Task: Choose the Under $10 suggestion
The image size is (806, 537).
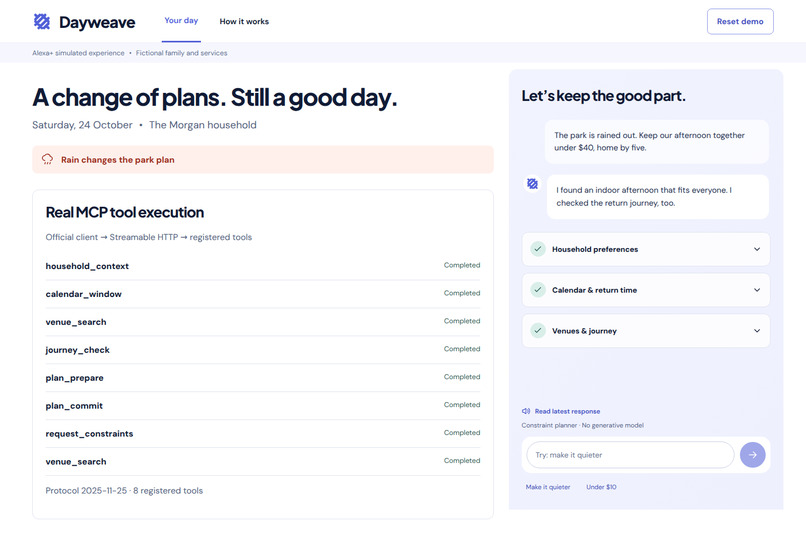Action: 601,487
